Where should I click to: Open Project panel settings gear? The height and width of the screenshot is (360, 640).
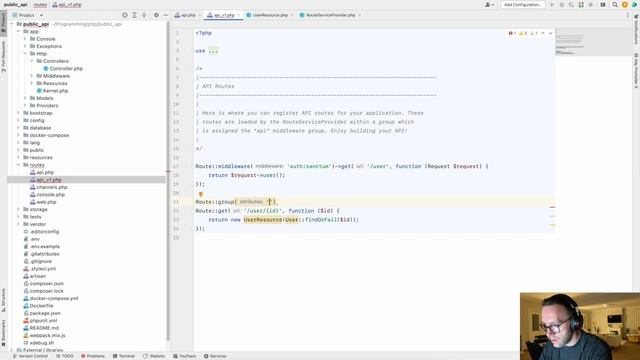[156, 15]
